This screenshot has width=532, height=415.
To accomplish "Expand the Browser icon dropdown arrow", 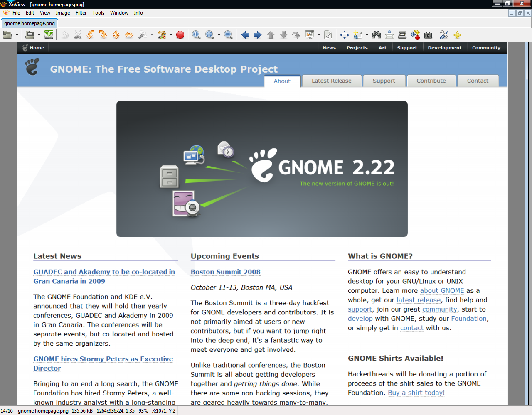I will (x=39, y=35).
